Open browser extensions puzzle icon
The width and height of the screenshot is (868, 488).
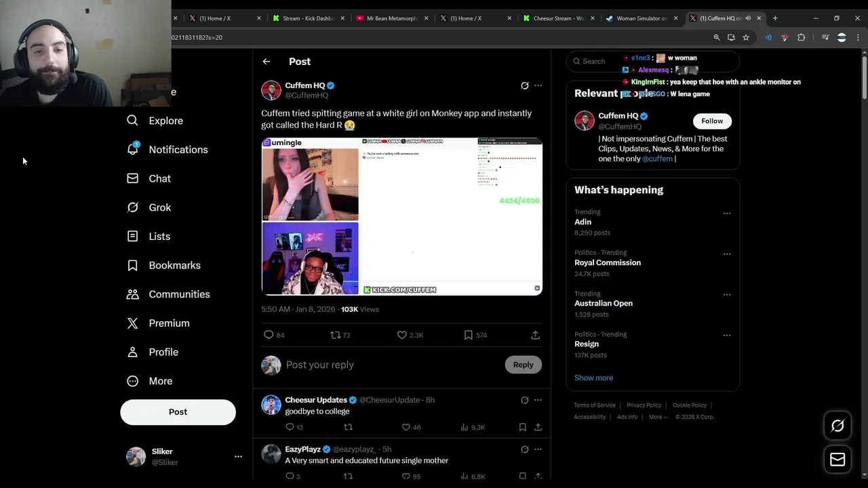tap(801, 37)
